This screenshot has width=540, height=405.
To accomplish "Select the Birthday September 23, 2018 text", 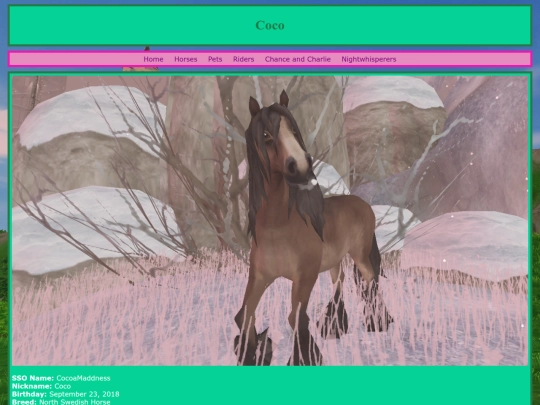I will (65, 394).
